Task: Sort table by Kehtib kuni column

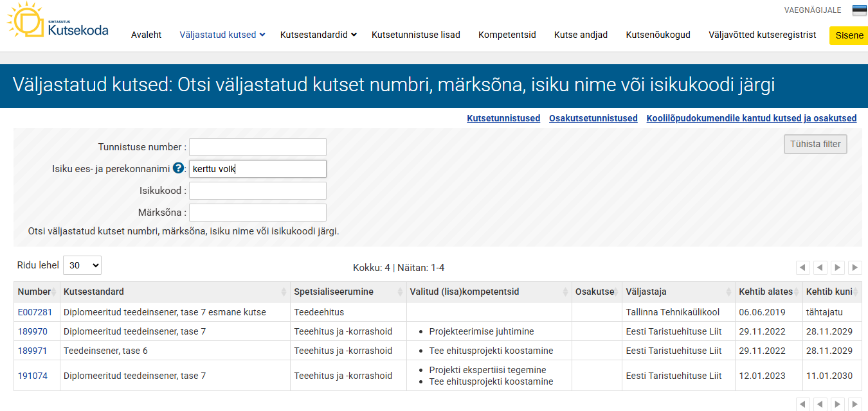Action: pyautogui.click(x=832, y=292)
